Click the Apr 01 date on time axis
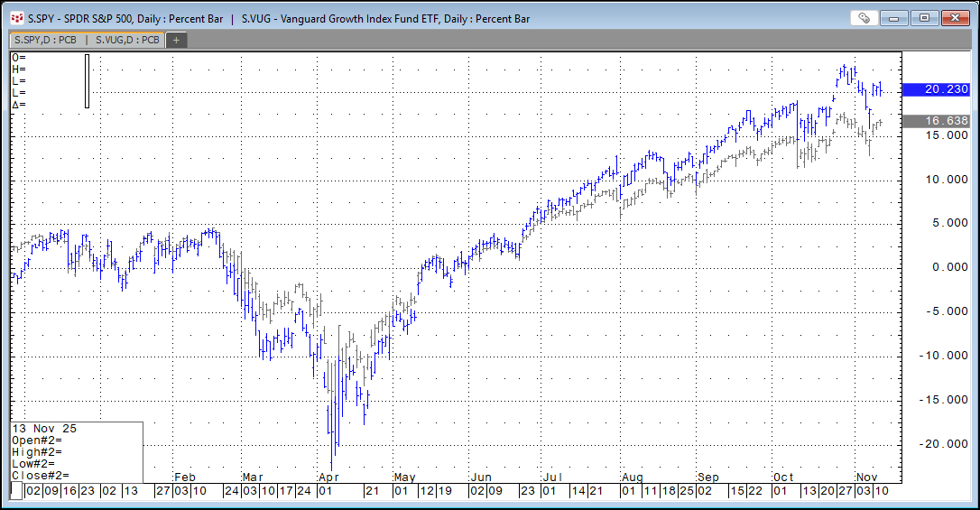 326,491
